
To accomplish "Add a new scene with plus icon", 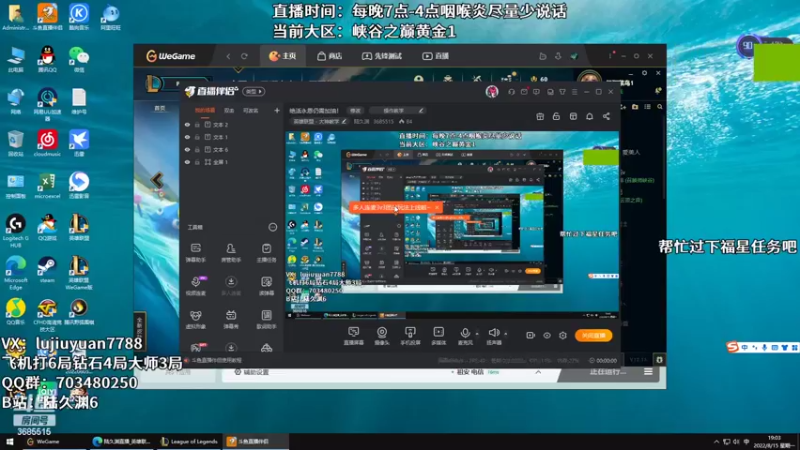I will point(277,110).
